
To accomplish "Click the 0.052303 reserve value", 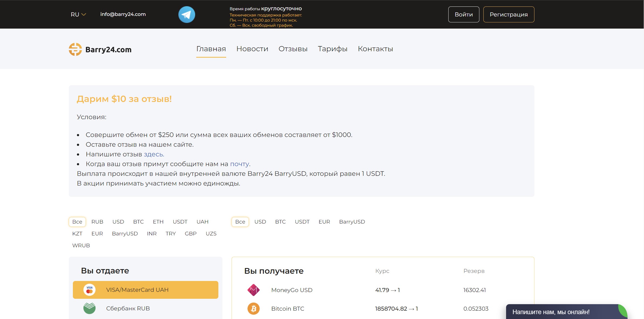I will click(476, 308).
